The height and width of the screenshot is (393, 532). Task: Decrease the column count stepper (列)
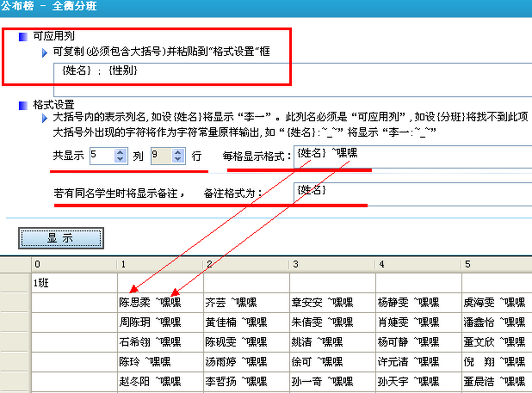tap(121, 160)
